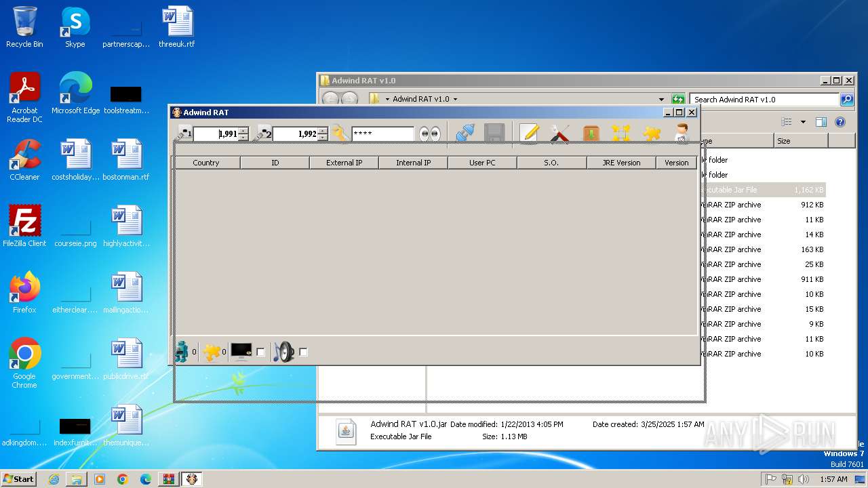Select CCleaner desktop shortcut
This screenshot has width=868, height=488.
pos(24,160)
